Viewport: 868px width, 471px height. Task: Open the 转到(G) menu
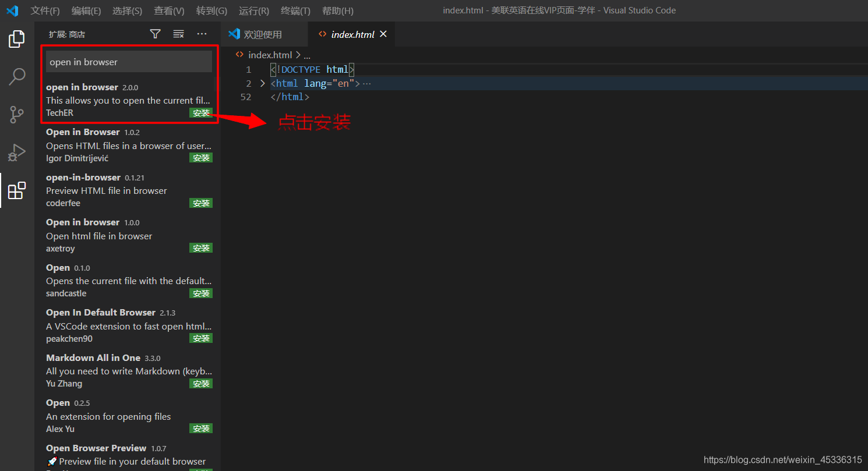coord(211,10)
